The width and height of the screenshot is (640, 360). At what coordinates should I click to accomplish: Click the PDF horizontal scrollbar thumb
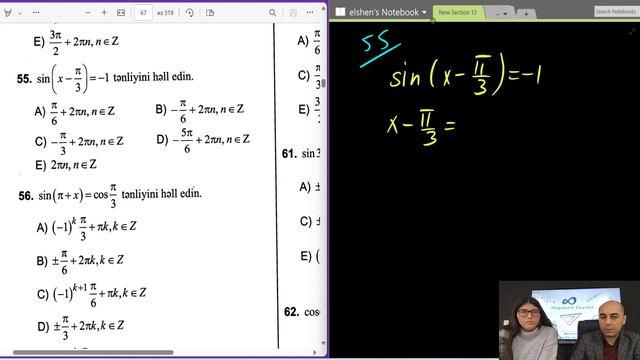point(93,352)
